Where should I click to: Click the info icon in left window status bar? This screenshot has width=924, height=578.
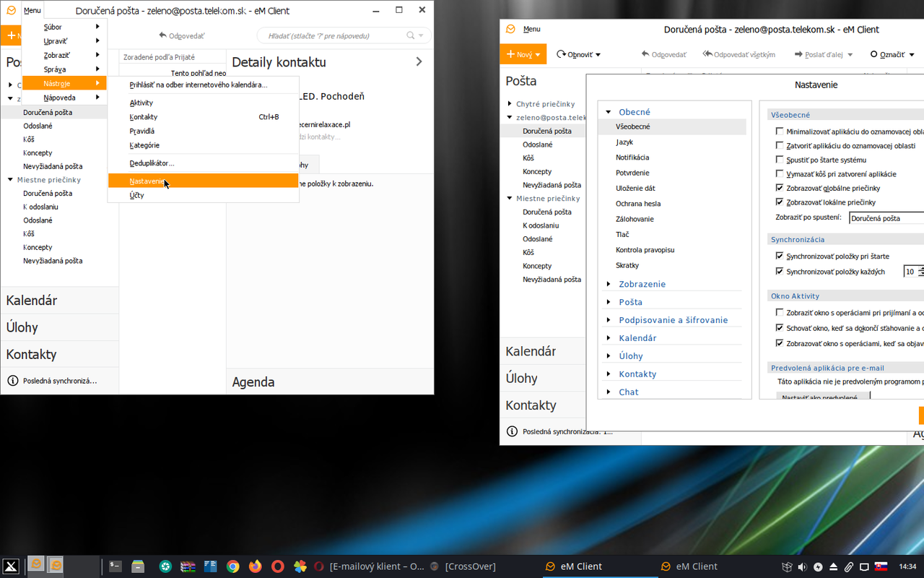coord(12,380)
